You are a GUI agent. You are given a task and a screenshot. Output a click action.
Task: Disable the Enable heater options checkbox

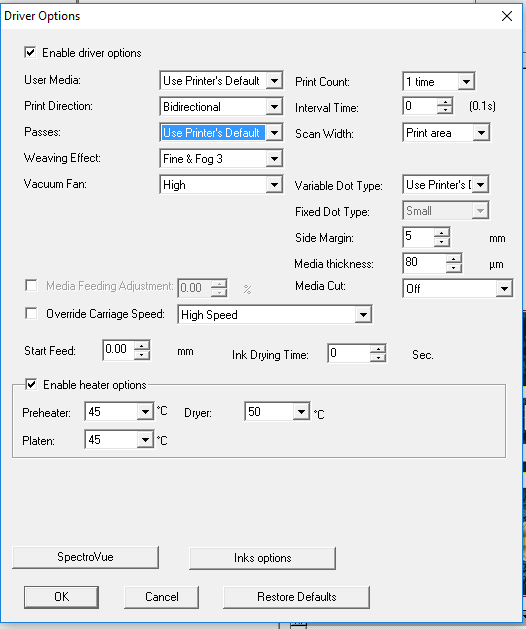point(31,384)
